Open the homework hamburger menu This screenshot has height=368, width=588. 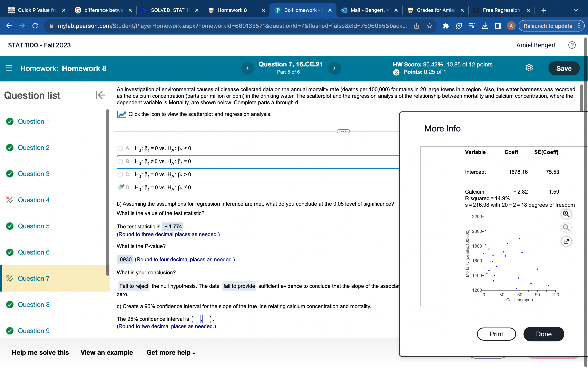9,68
